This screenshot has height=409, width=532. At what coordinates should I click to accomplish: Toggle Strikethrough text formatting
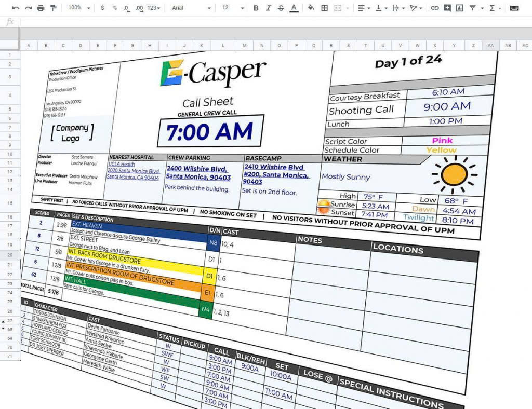[281, 8]
